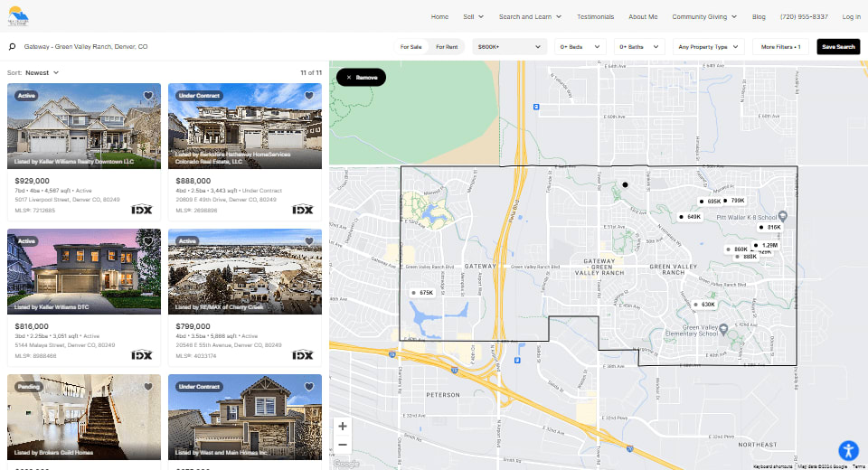868x470 pixels.
Task: Click the location search input field
Action: pos(205,47)
